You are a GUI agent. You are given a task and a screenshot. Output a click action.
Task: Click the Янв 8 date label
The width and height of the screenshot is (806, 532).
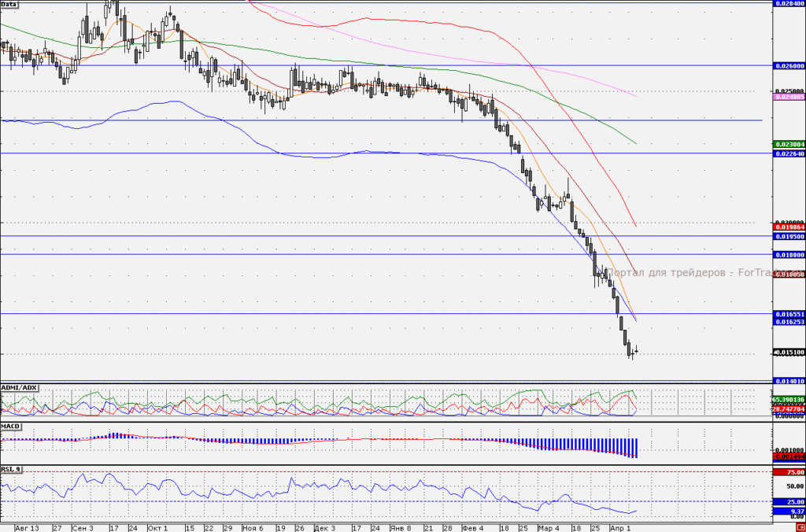coord(401,528)
